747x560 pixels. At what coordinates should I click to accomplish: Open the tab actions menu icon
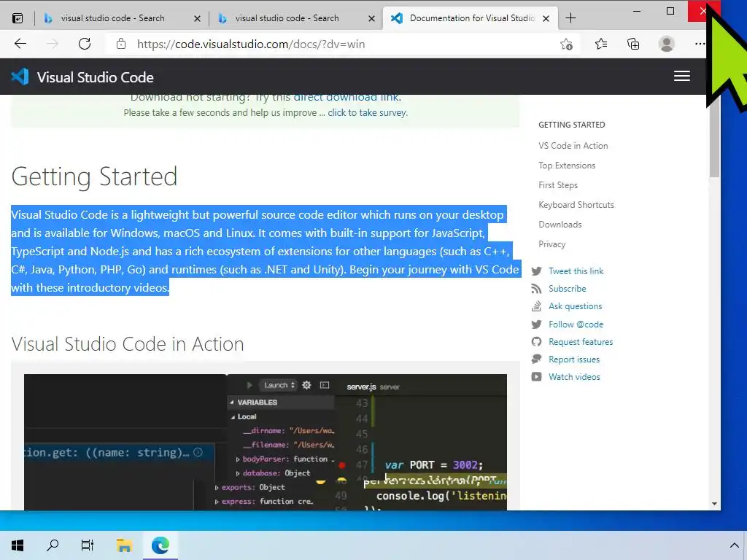pos(18,18)
